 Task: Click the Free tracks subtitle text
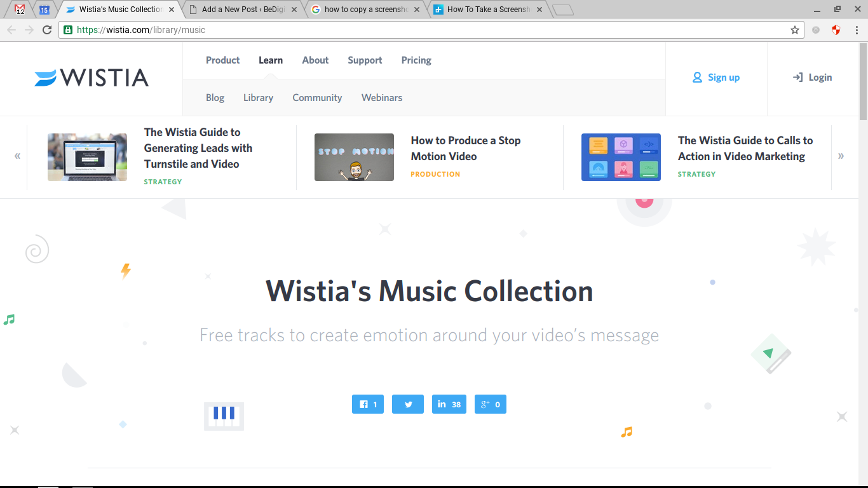point(429,335)
